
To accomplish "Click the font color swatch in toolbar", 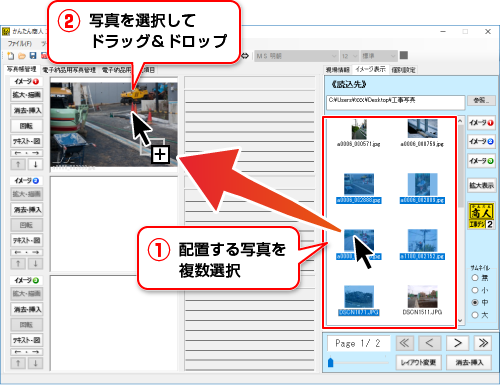I will [404, 55].
